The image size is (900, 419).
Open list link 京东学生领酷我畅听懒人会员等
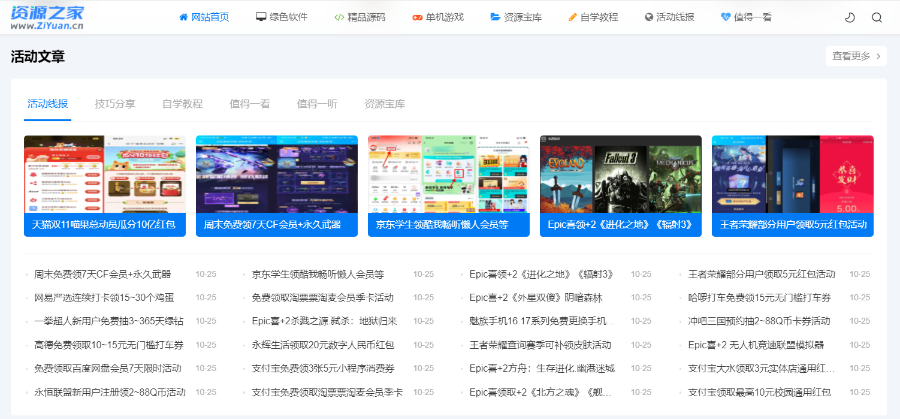tap(318, 274)
